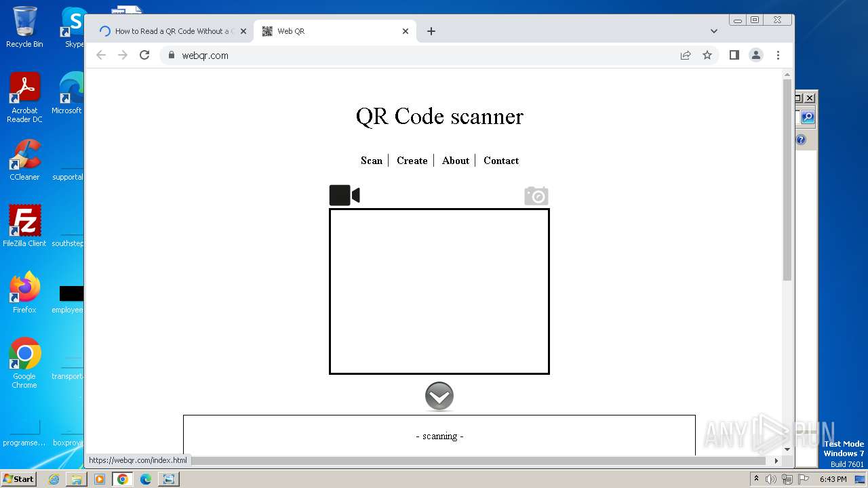
Task: Open File Explorer from taskbar
Action: [77, 479]
